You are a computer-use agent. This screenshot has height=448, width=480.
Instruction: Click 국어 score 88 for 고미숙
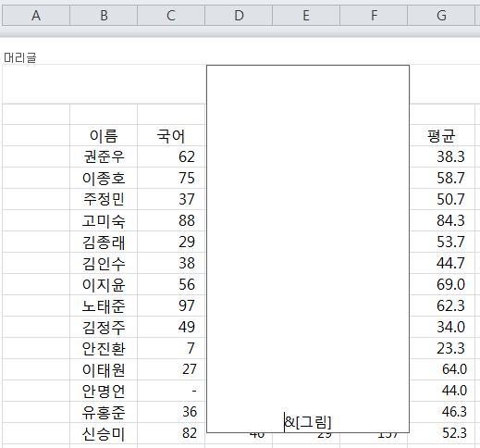[x=171, y=220]
